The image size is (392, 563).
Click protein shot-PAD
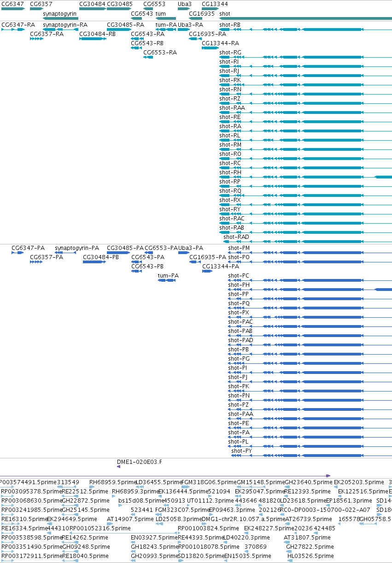pos(240,340)
